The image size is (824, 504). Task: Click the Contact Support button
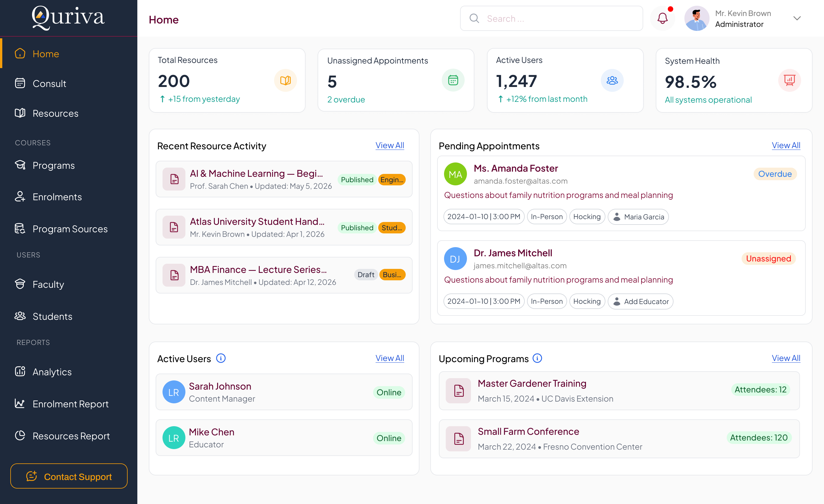click(x=69, y=476)
